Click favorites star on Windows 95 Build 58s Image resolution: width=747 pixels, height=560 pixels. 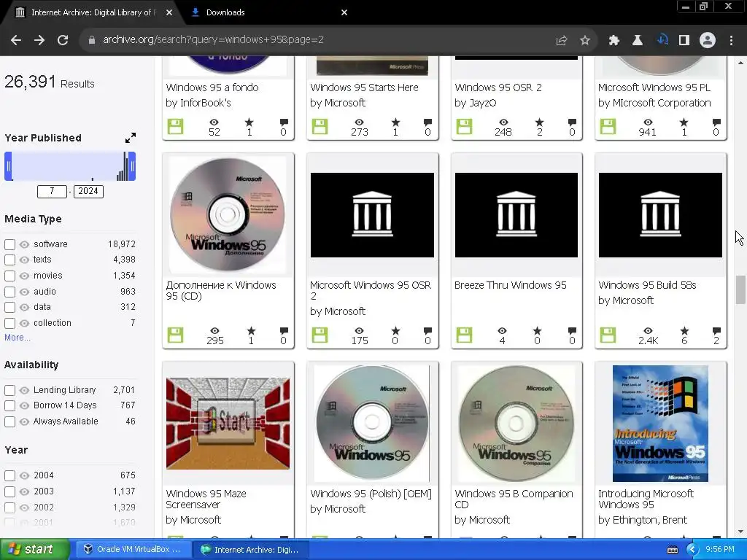tap(684, 330)
